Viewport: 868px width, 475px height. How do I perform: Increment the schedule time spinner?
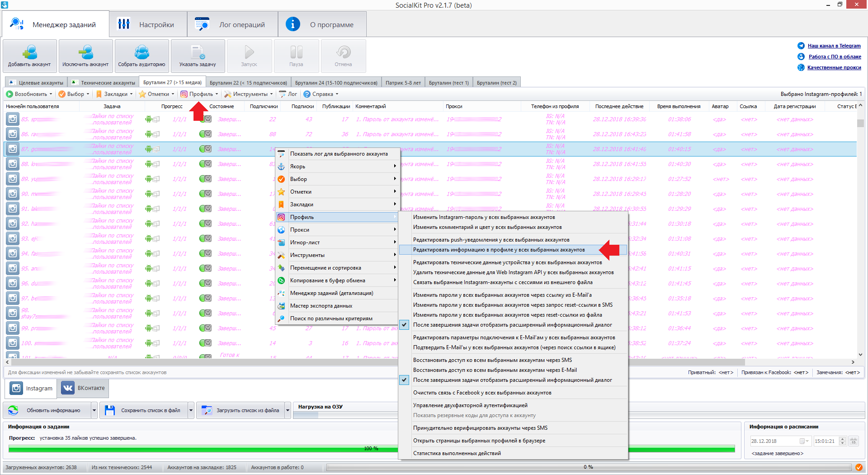point(842,439)
